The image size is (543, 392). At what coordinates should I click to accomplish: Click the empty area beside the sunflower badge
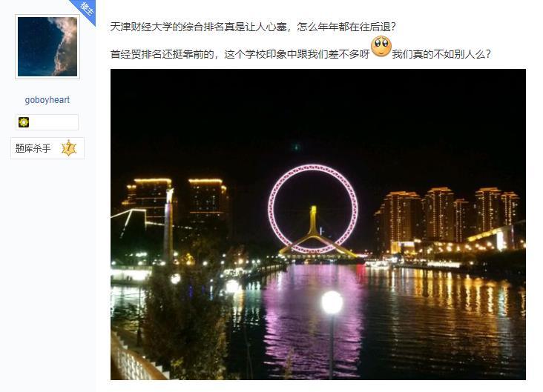[x=53, y=122]
